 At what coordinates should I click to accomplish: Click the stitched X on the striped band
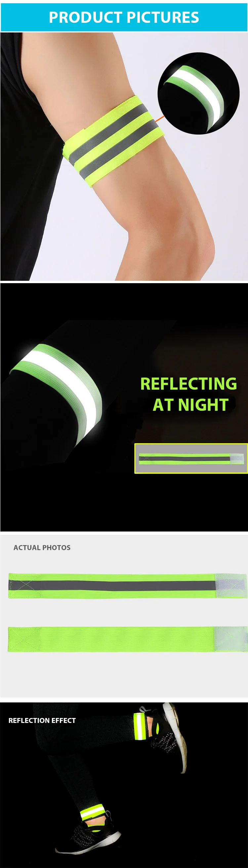click(x=23, y=585)
